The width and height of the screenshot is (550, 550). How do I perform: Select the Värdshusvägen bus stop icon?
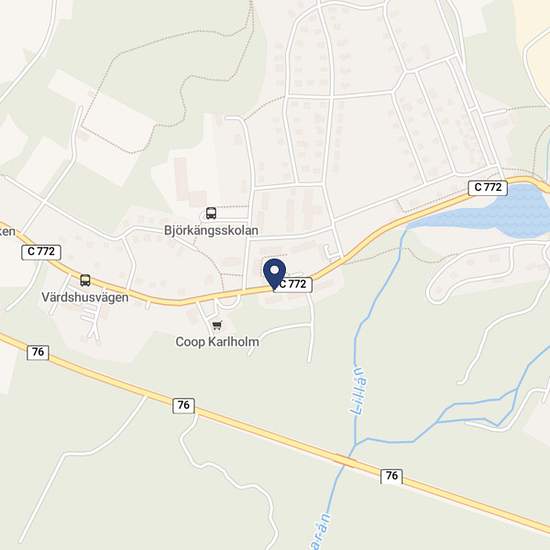(85, 280)
